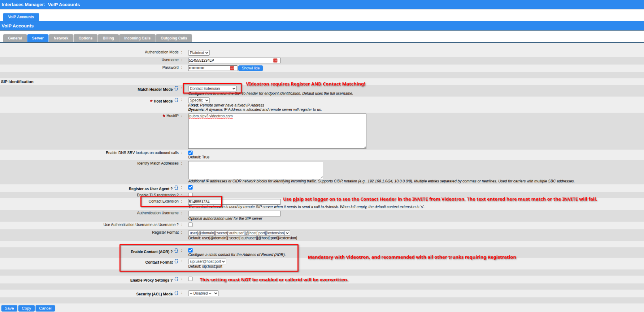The image size is (644, 312).
Task: Switch to the Network tab
Action: point(61,38)
